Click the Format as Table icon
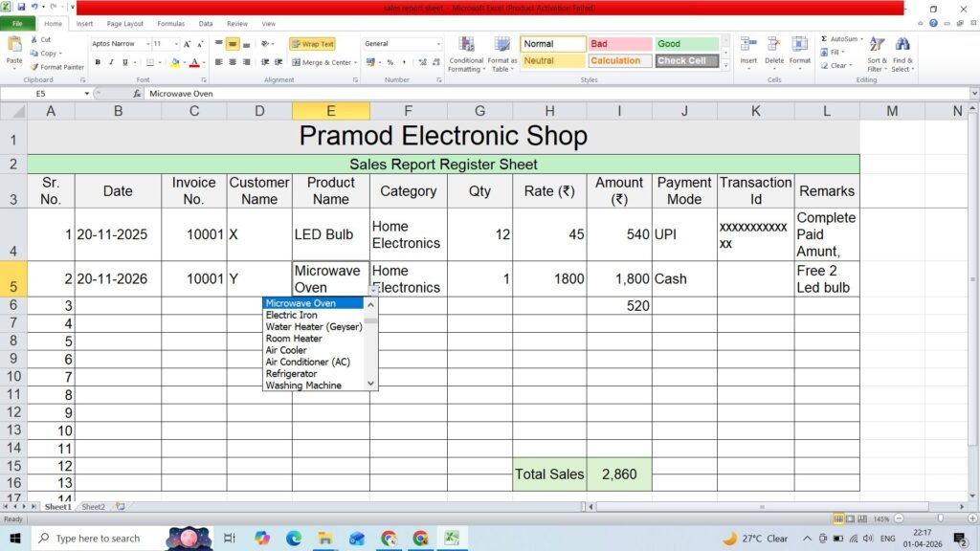 (x=501, y=55)
